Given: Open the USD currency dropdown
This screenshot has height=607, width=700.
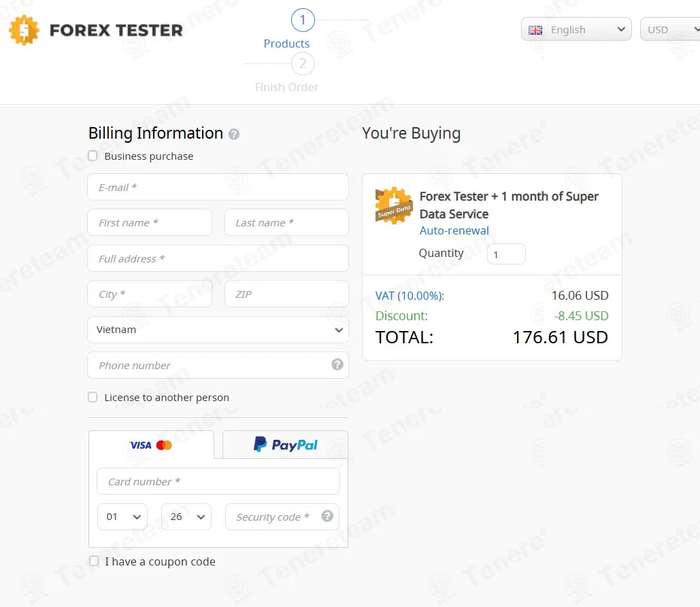Looking at the screenshot, I should [671, 29].
